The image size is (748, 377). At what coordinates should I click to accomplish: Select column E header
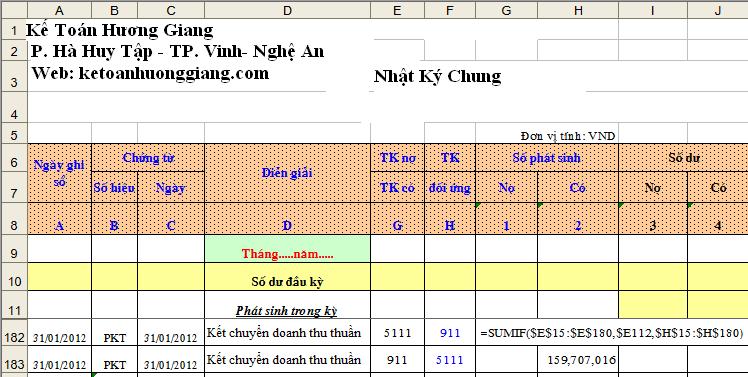(x=397, y=10)
